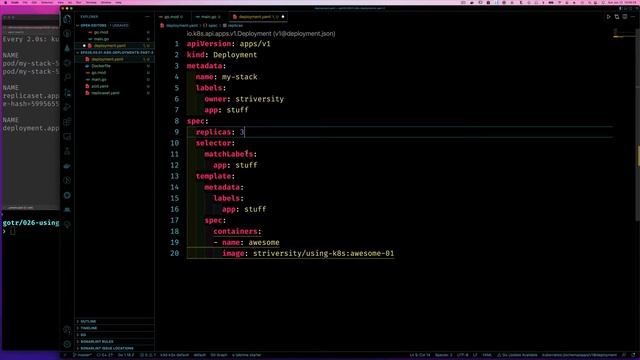Open go.mod in the project folder tree
640x360 pixels.
pos(115,73)
